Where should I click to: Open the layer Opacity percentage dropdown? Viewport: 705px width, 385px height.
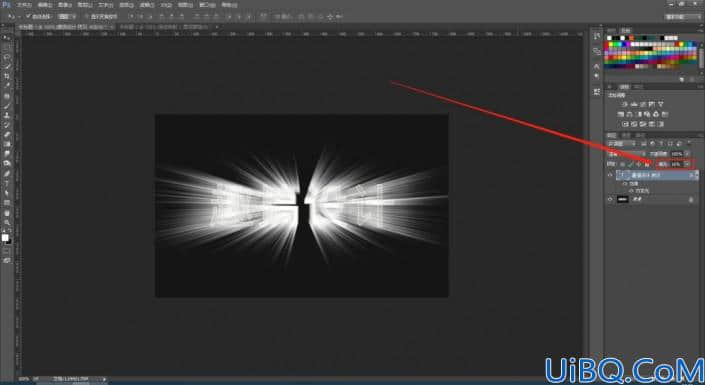(687, 154)
